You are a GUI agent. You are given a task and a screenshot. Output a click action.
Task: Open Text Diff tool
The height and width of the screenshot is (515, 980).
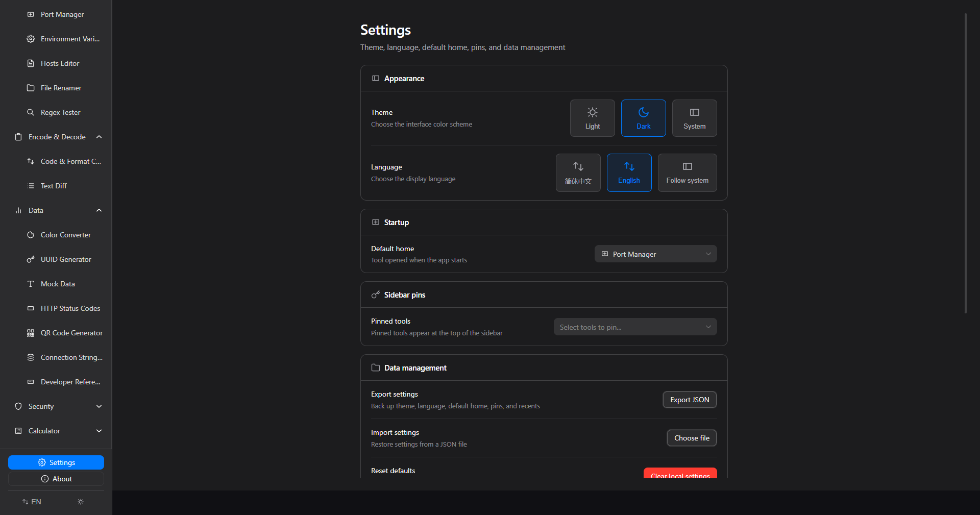(x=56, y=186)
